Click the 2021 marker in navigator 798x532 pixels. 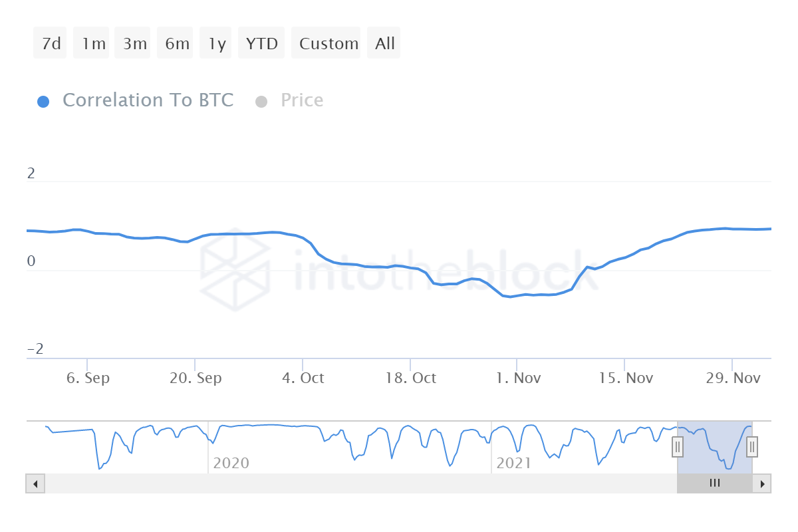click(513, 463)
